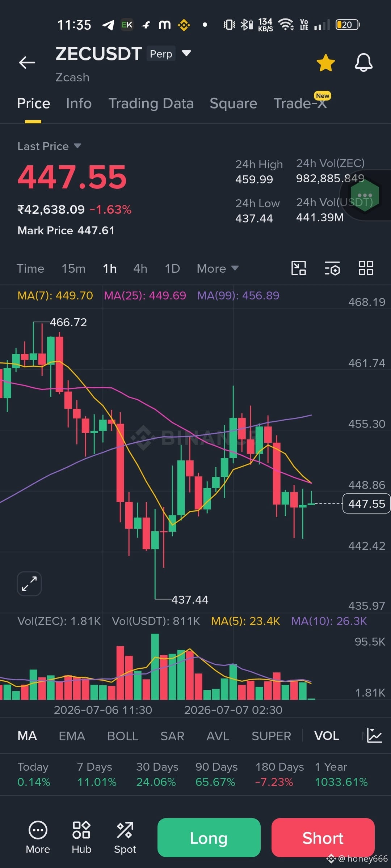Tap the Telegram status bar icon
The width and height of the screenshot is (391, 868).
(108, 25)
